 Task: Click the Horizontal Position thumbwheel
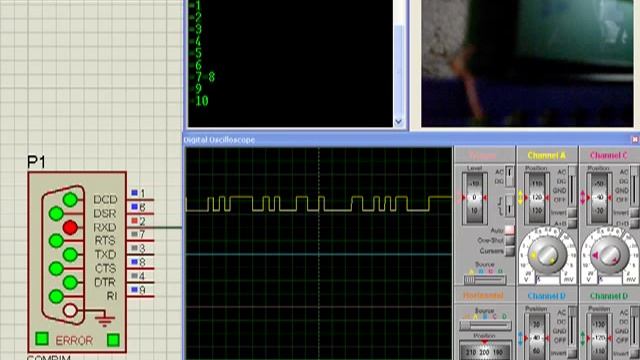point(484,351)
